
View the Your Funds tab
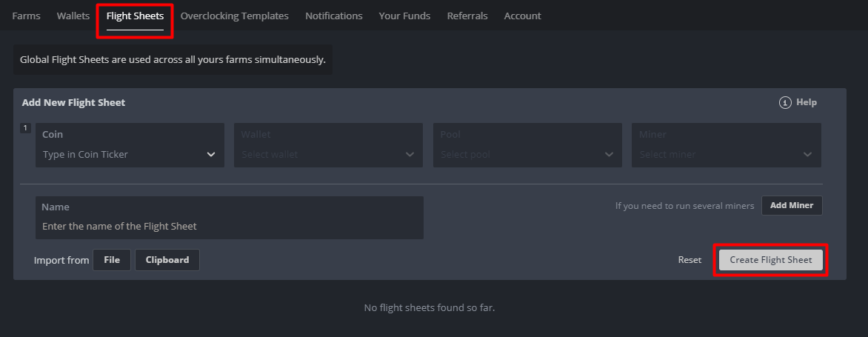point(404,16)
